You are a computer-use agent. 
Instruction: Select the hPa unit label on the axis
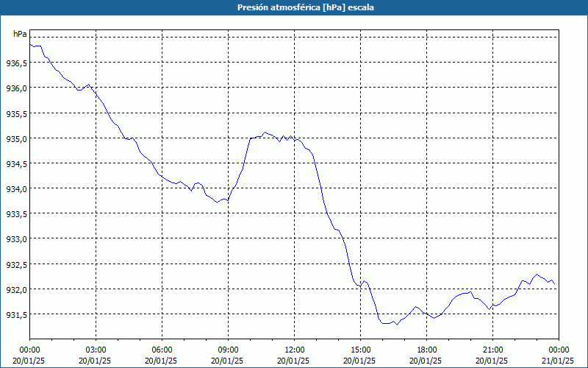tap(20, 34)
